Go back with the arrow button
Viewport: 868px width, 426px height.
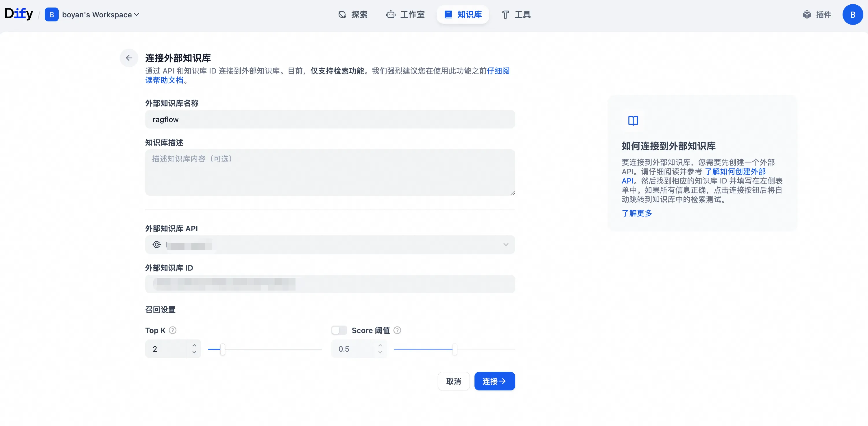pyautogui.click(x=129, y=58)
